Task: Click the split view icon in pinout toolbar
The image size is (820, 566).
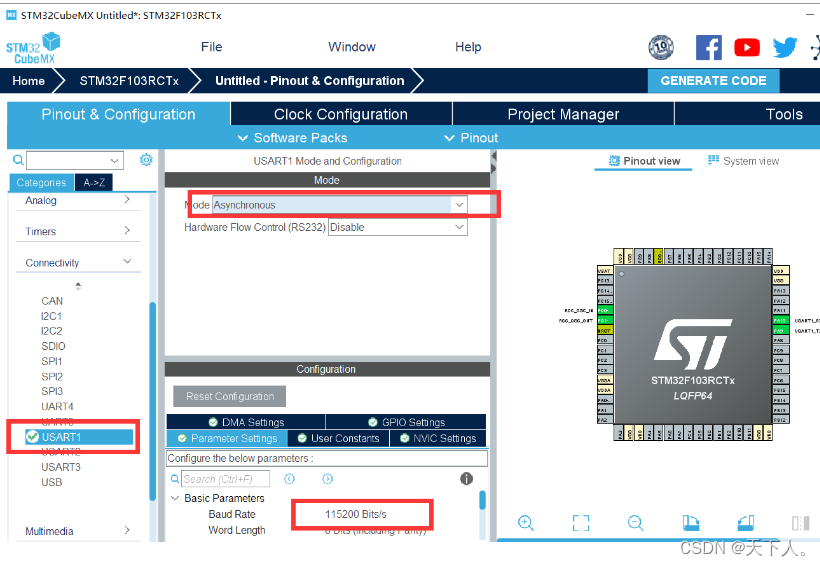Action: [801, 523]
